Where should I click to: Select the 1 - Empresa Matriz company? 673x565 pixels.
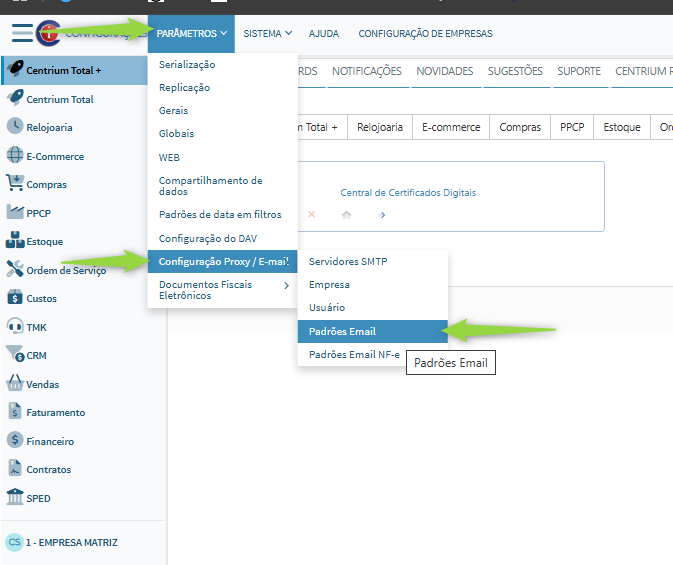click(70, 543)
